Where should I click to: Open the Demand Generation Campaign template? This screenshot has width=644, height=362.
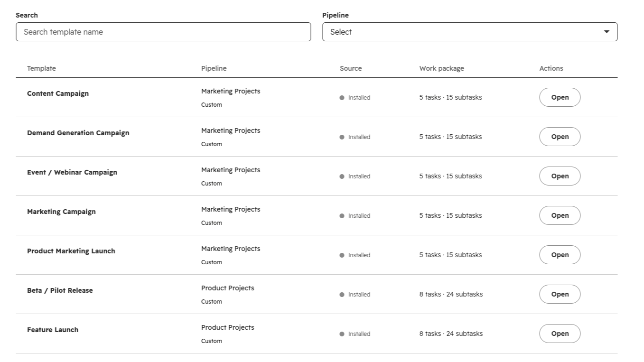[560, 137]
